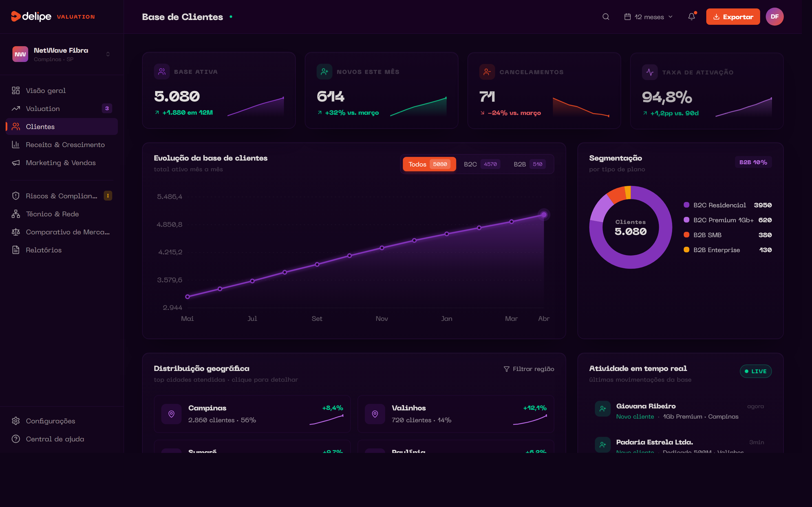Open Filtrar região filter
812x507 pixels.
[x=529, y=369]
